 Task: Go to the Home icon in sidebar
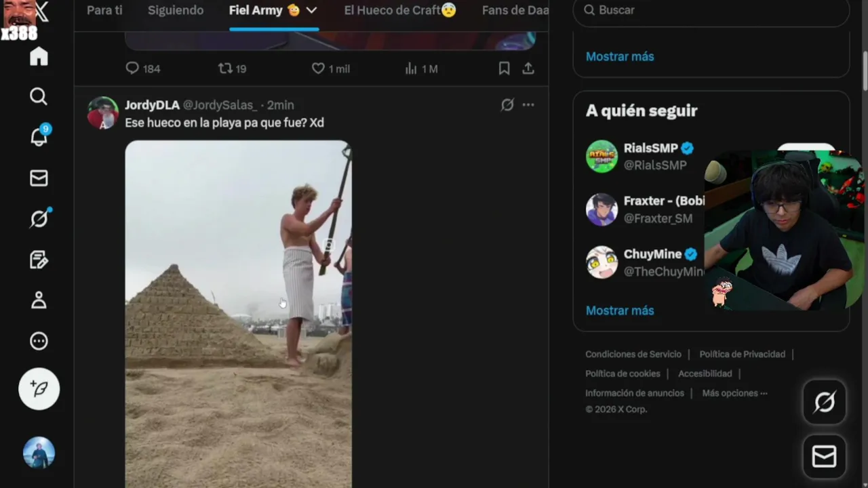coord(39,56)
